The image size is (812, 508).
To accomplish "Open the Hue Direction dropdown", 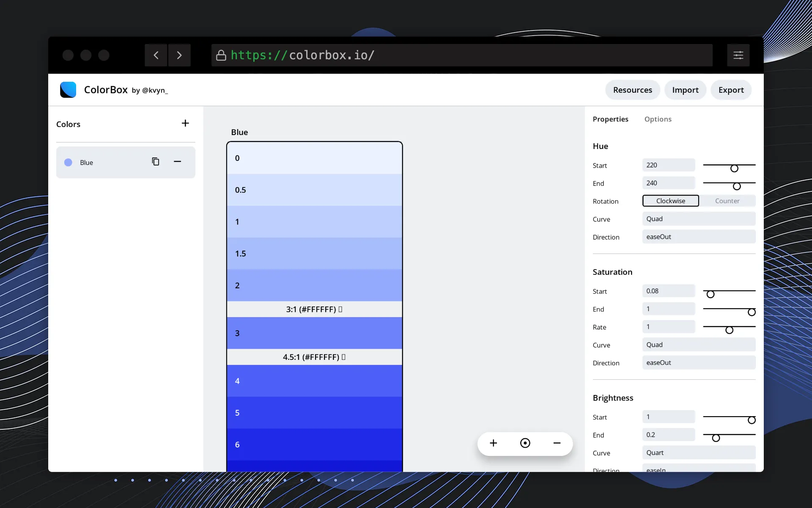I will tap(699, 237).
